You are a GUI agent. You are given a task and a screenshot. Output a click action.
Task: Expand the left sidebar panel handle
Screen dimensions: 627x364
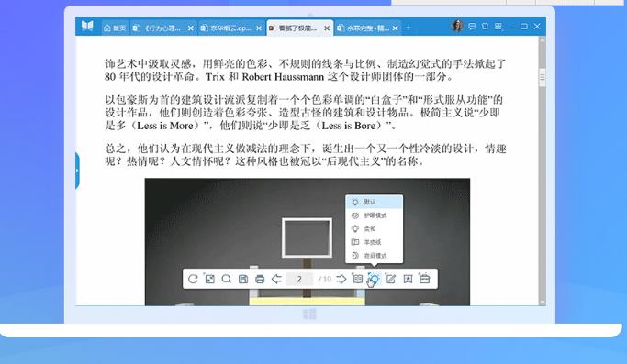tap(77, 171)
